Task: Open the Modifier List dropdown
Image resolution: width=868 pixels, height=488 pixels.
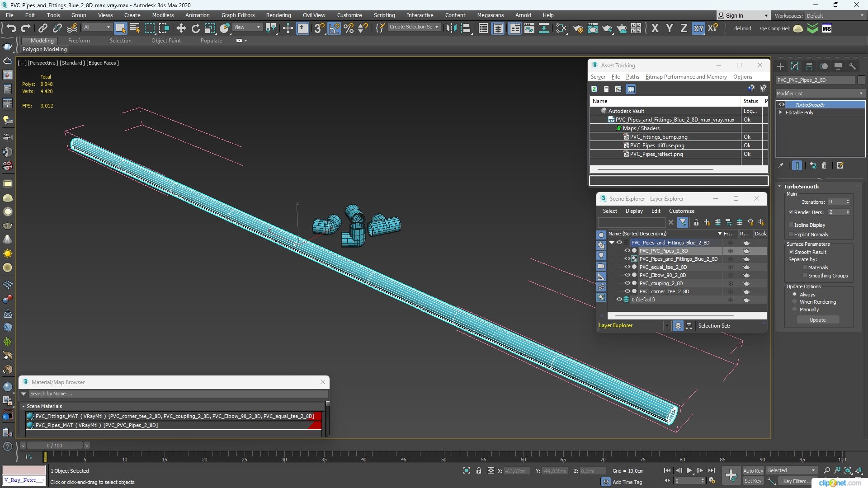Action: click(819, 94)
